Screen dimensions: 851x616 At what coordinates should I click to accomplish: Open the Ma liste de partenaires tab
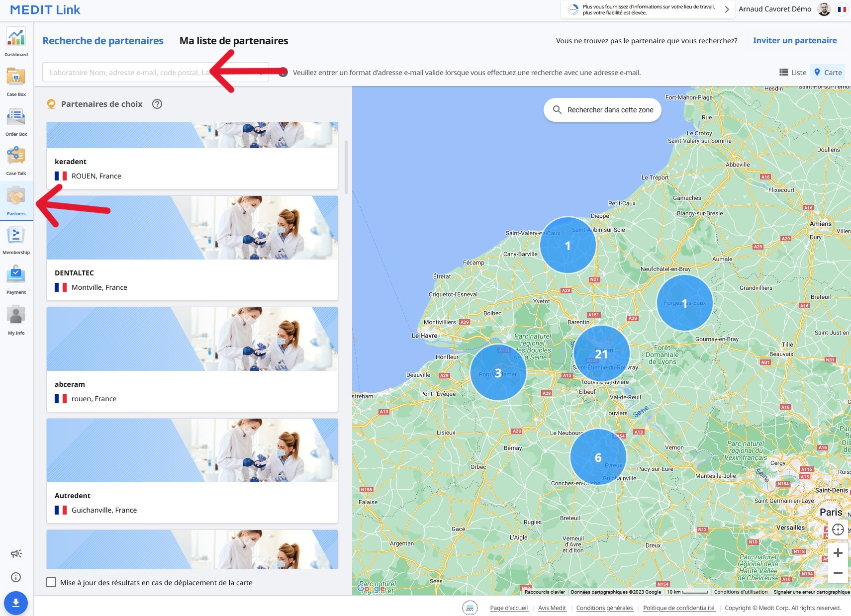click(x=234, y=41)
